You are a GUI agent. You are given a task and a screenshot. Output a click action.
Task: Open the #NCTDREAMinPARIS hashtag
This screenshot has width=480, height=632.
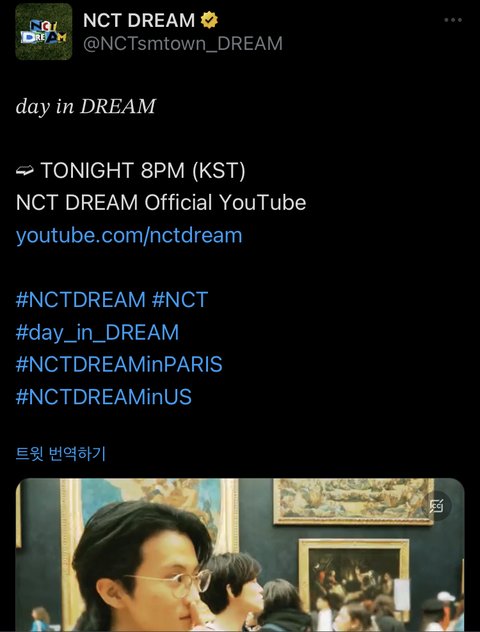click(119, 364)
